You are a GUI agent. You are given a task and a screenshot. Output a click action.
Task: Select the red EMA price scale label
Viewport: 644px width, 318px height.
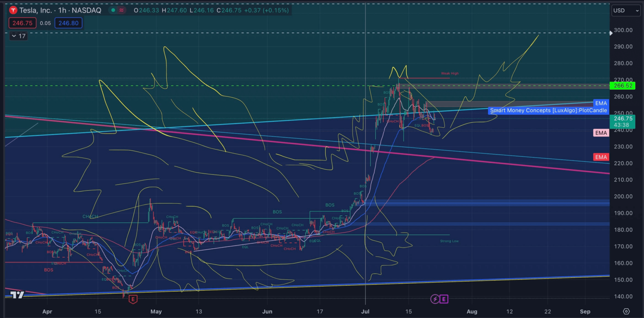(601, 157)
